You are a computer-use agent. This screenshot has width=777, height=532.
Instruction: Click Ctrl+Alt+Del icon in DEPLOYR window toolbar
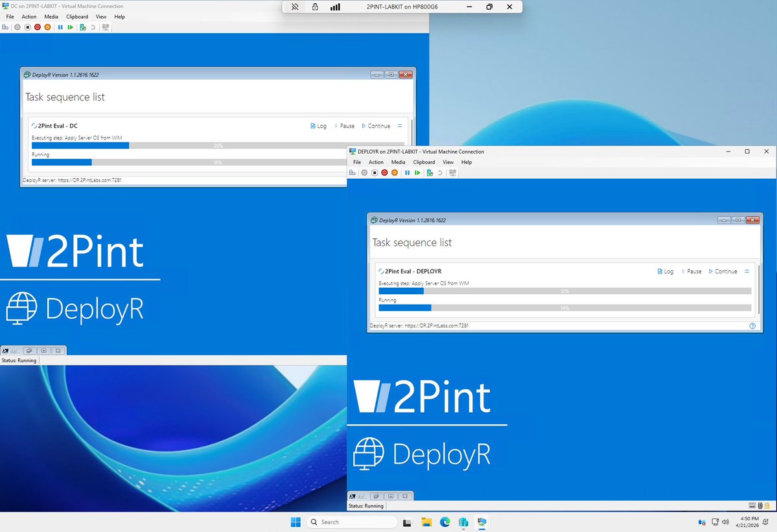tap(353, 173)
